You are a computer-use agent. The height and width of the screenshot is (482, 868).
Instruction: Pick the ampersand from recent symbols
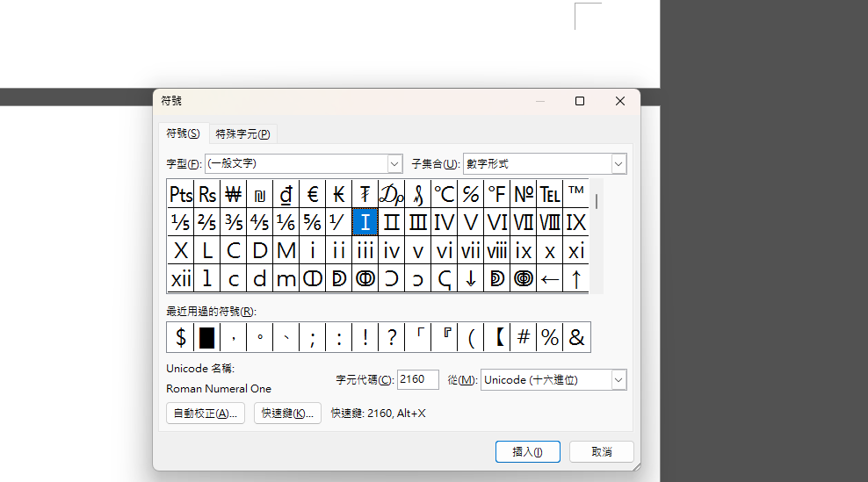(x=577, y=337)
